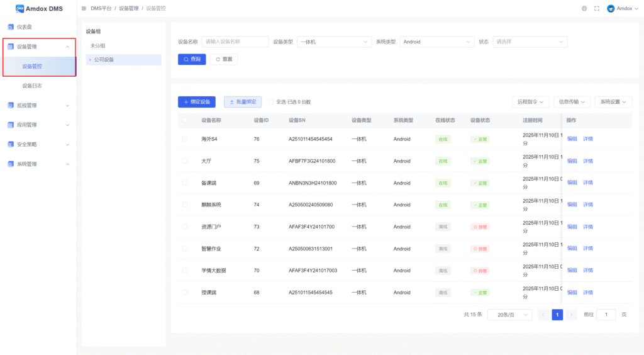The height and width of the screenshot is (355, 644).
Task: Open the 20条/页 page size selector
Action: tap(509, 315)
